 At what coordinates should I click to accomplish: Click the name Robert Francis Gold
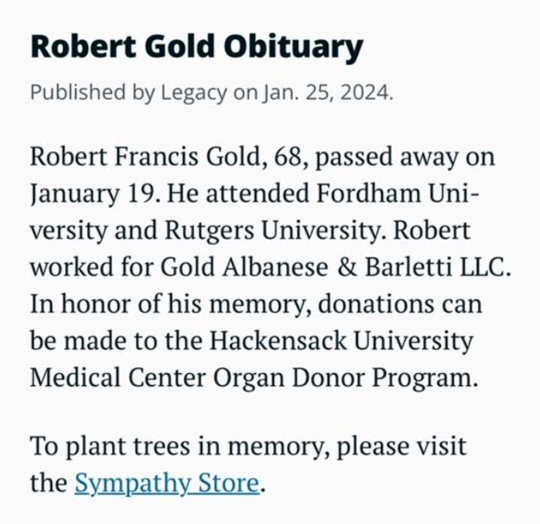coord(145,156)
